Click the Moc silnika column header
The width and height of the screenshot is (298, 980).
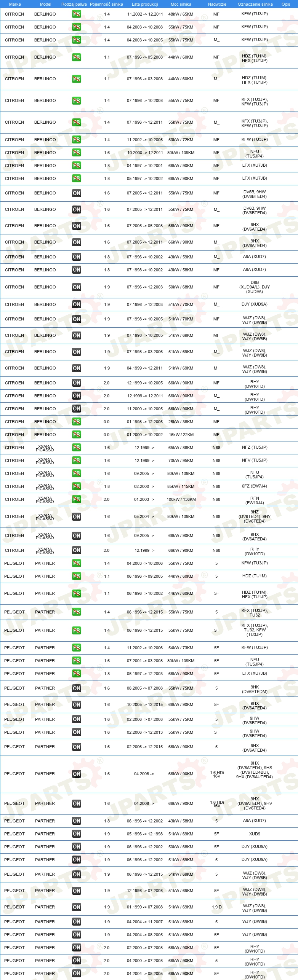pyautogui.click(x=181, y=4)
